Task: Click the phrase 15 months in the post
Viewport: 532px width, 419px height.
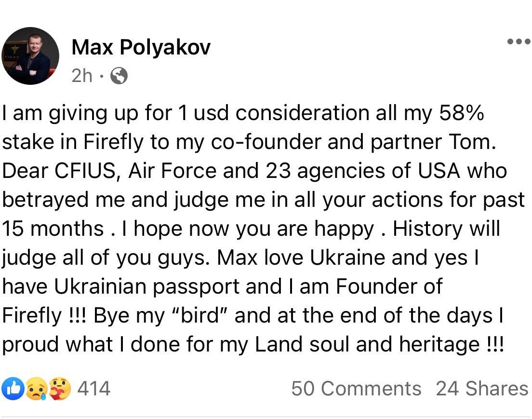Action: 53,229
